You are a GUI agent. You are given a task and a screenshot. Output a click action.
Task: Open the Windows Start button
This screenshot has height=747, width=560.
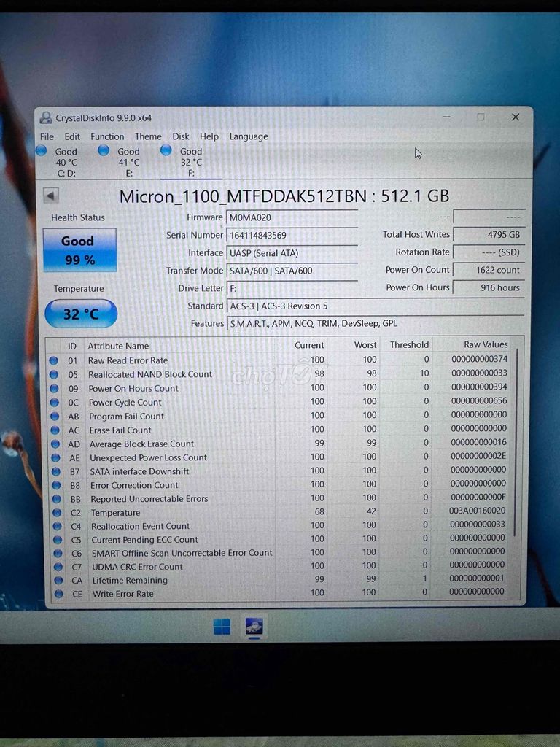222,627
